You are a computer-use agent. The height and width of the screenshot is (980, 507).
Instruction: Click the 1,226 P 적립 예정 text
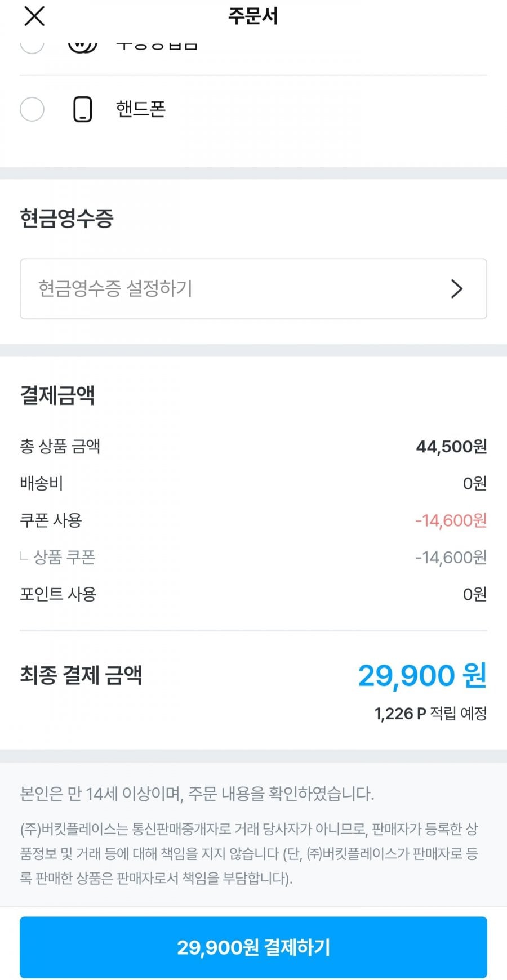pos(430,714)
